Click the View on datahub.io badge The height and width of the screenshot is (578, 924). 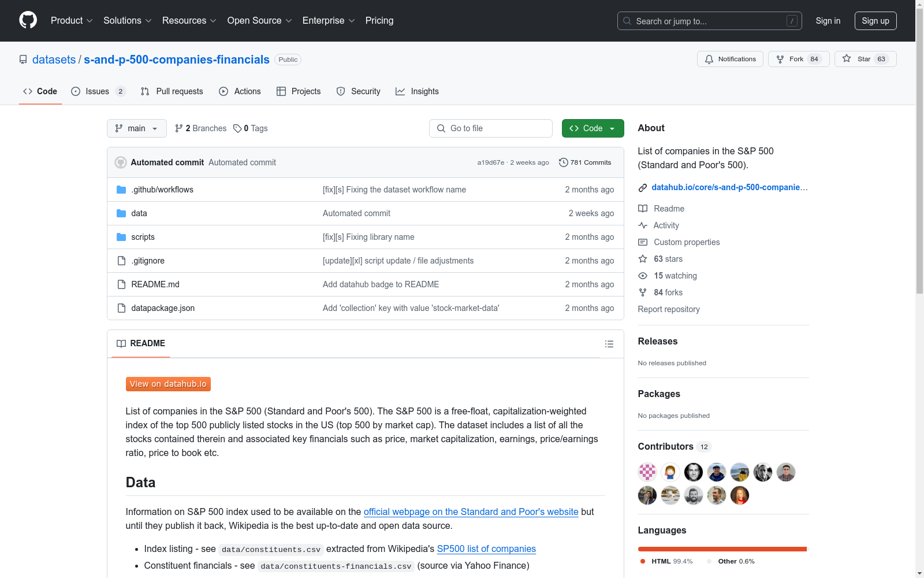point(168,384)
